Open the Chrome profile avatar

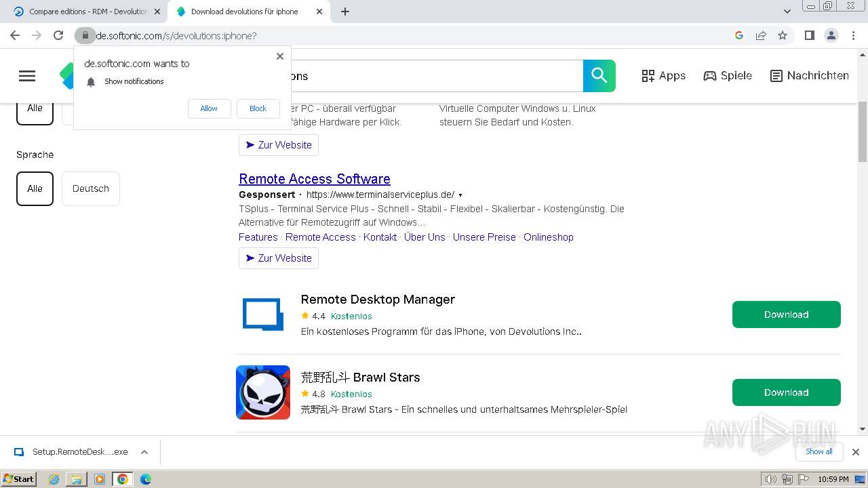pyautogui.click(x=831, y=35)
